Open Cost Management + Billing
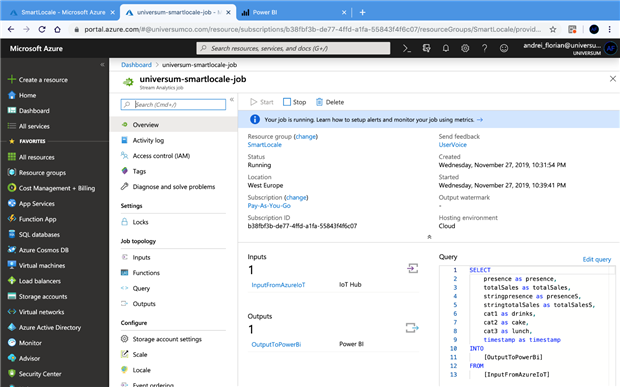This screenshot has width=620, height=387. (51, 188)
